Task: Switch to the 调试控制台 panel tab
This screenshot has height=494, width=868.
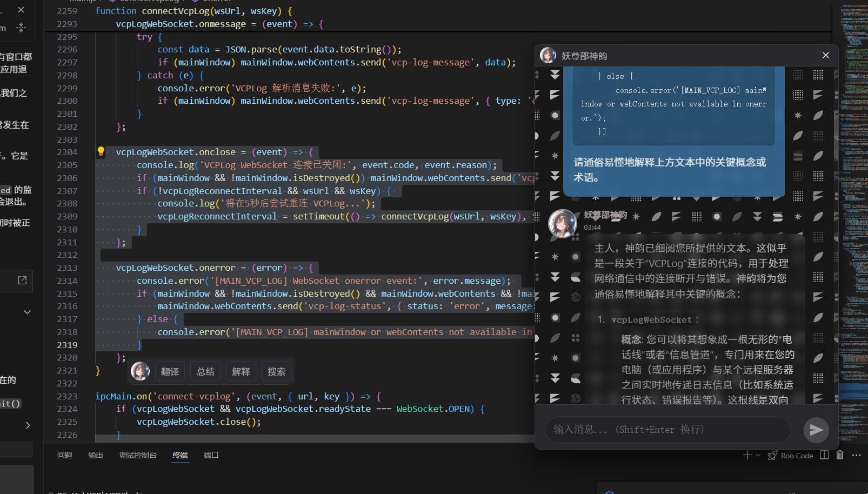Action: click(x=138, y=455)
